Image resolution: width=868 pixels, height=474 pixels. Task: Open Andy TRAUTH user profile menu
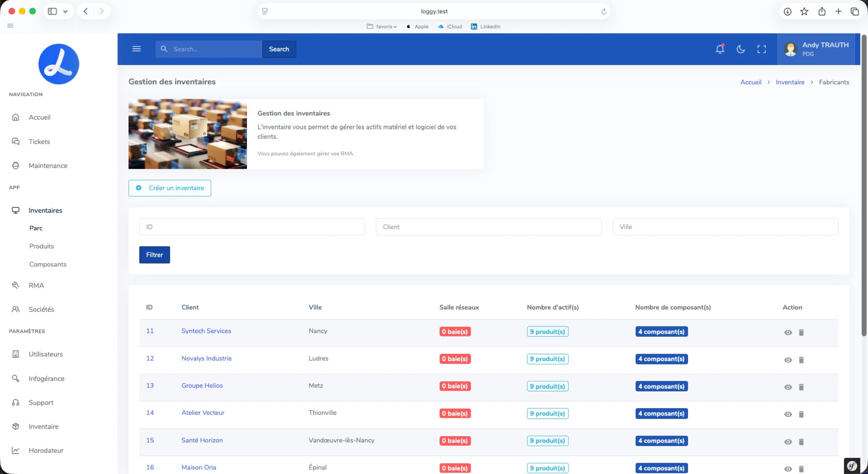816,49
